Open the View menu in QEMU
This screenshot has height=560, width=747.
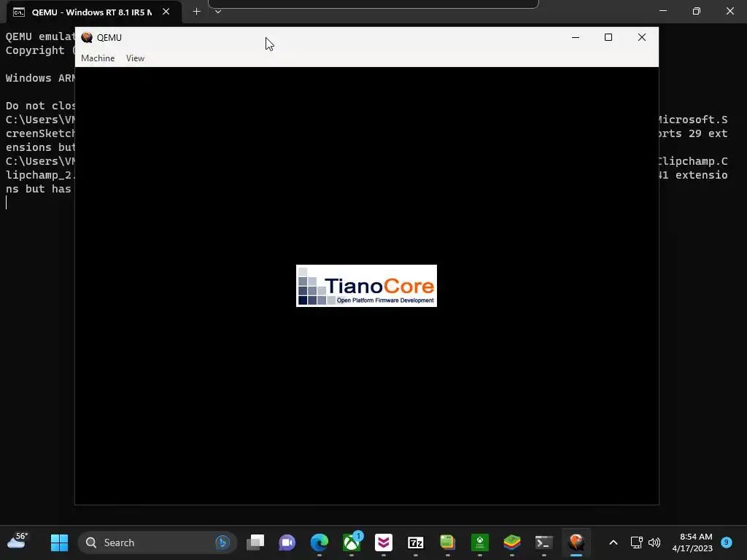tap(135, 58)
